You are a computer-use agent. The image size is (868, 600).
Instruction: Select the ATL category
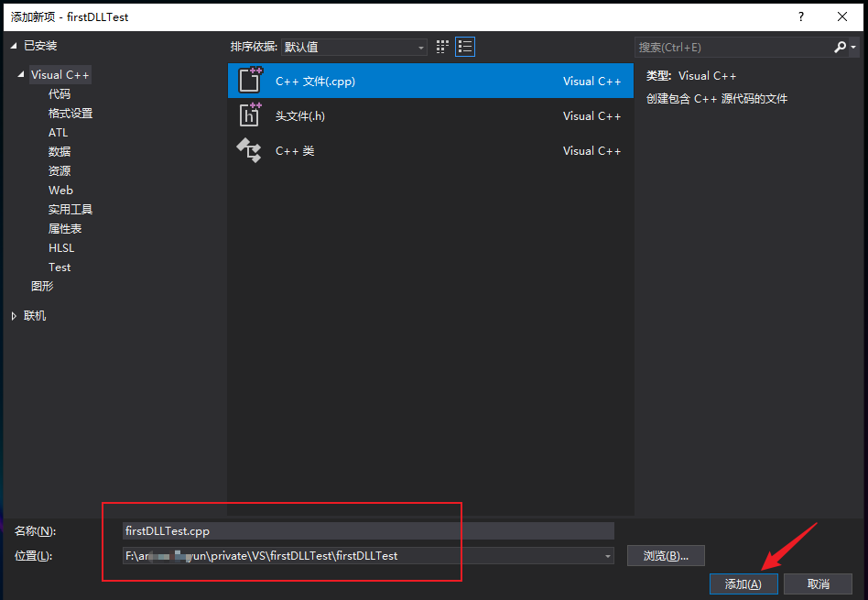(x=58, y=133)
